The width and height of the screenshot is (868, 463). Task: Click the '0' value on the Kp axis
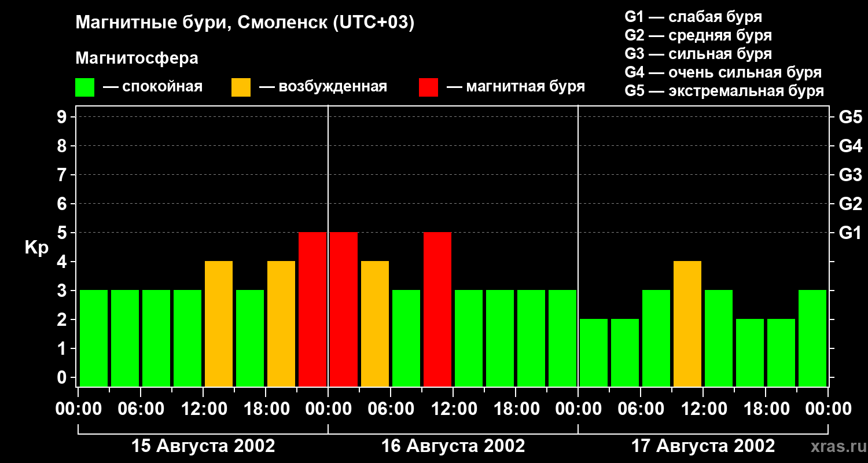click(63, 377)
